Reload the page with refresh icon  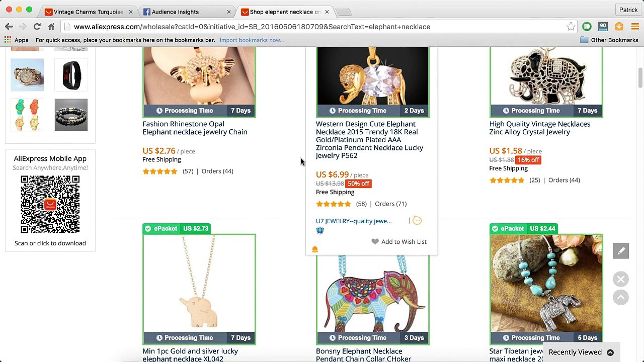37,27
